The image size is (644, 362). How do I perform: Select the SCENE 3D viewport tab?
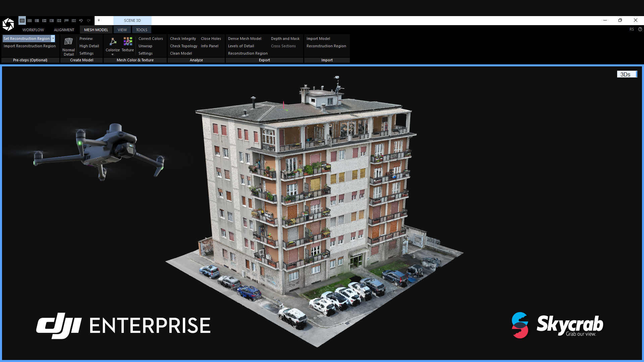pos(132,20)
